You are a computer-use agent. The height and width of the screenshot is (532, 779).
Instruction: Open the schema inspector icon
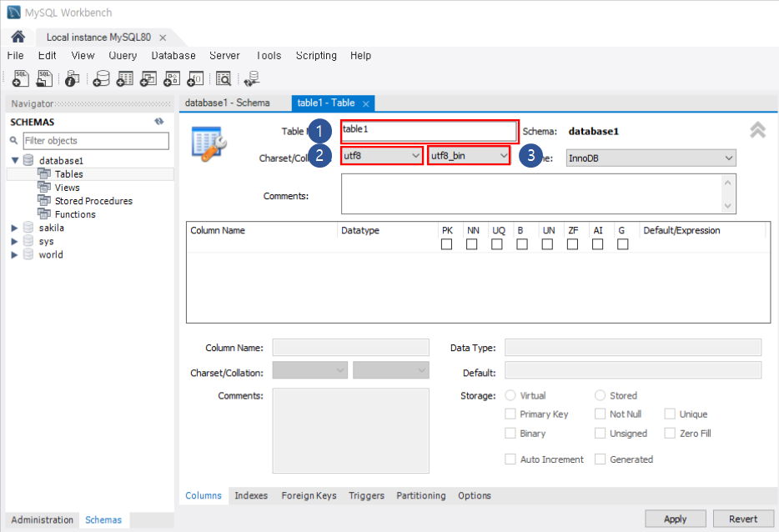72,78
